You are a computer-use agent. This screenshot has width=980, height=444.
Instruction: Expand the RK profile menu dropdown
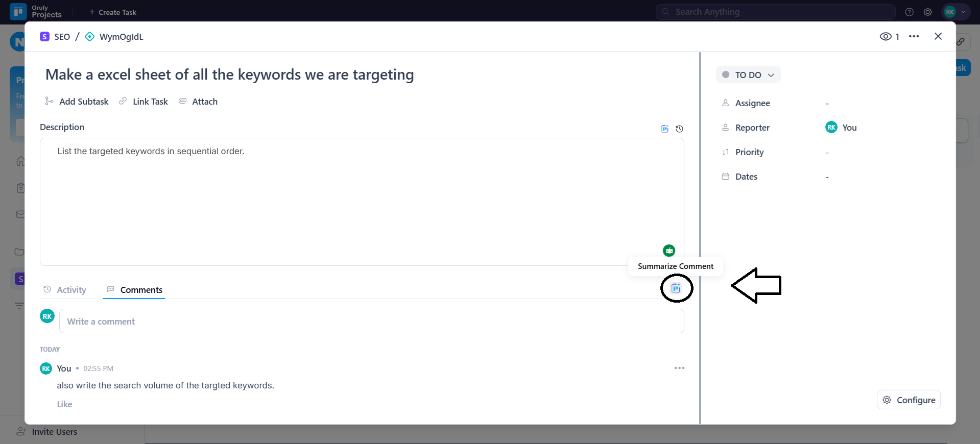(x=955, y=12)
